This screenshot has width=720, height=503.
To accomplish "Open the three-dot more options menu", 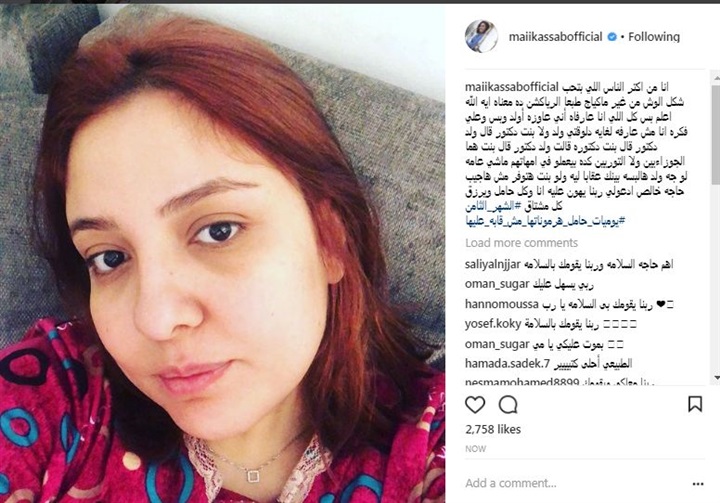I will 698,484.
